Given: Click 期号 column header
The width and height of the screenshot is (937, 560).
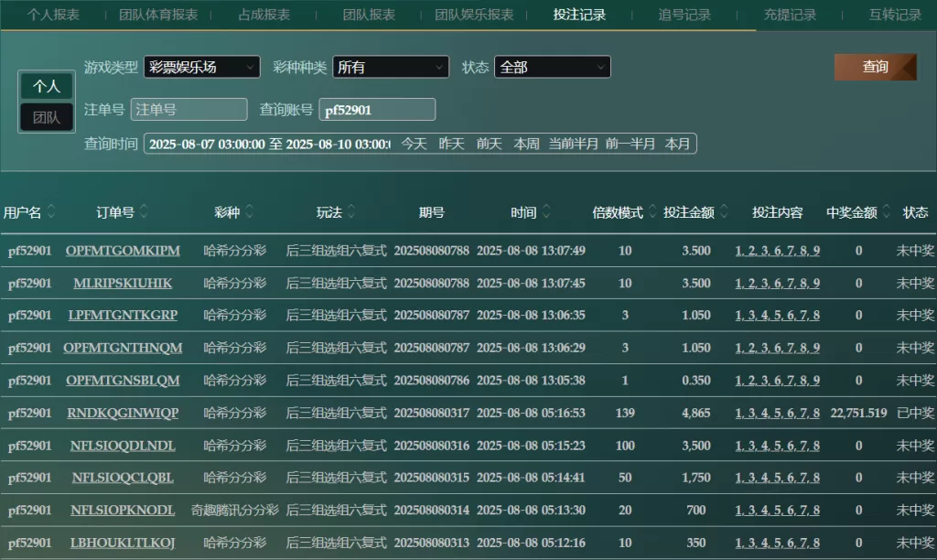Looking at the screenshot, I should 432,212.
